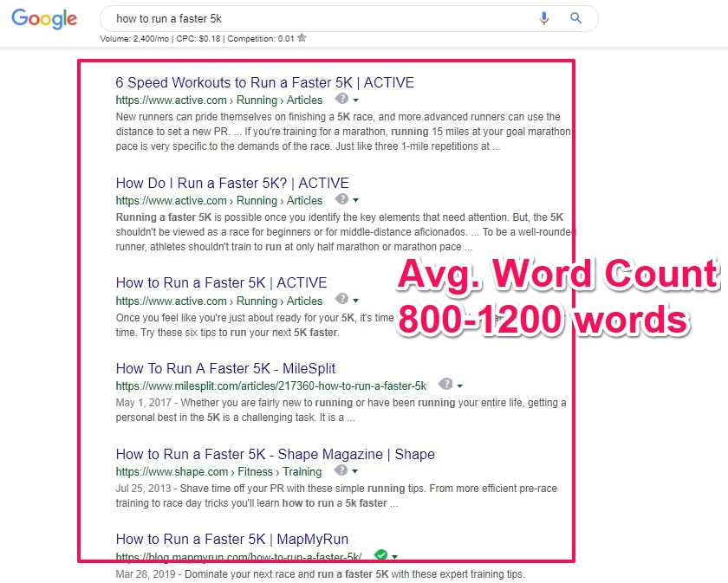Open 'How to Run a Faster 5K | ACTIVE' result
The width and height of the screenshot is (728, 583).
click(x=222, y=282)
